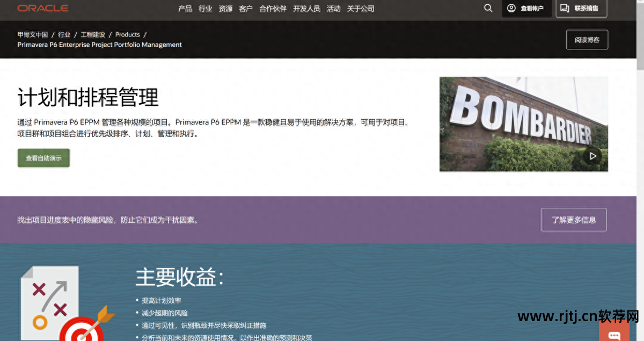Click the 工程建设 breadcrumb link
This screenshot has height=341, width=644.
[x=92, y=34]
